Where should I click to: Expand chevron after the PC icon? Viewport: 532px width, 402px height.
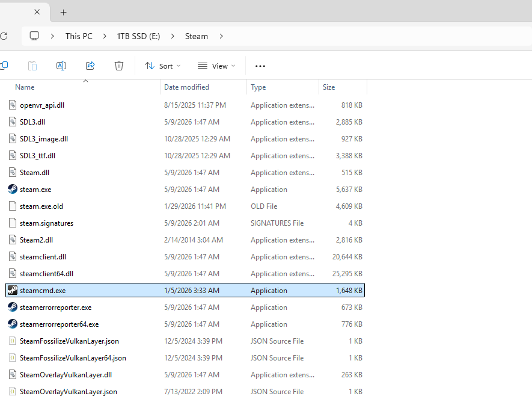pyautogui.click(x=52, y=36)
